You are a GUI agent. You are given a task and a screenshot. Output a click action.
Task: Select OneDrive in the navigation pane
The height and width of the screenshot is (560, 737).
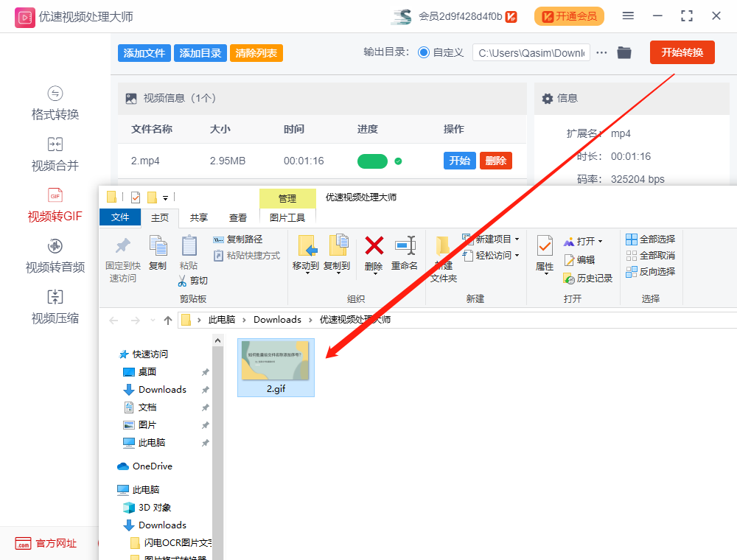click(x=144, y=466)
